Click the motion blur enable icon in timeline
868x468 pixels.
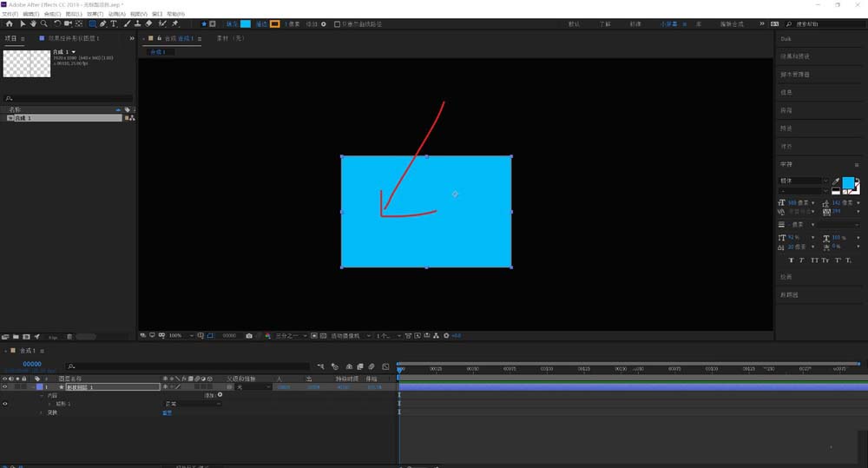(x=372, y=366)
